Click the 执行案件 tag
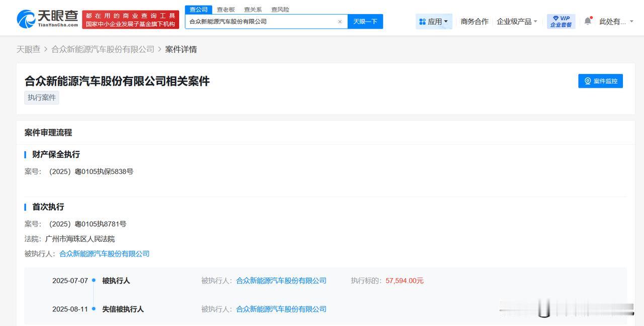This screenshot has height=326, width=644. 42,98
